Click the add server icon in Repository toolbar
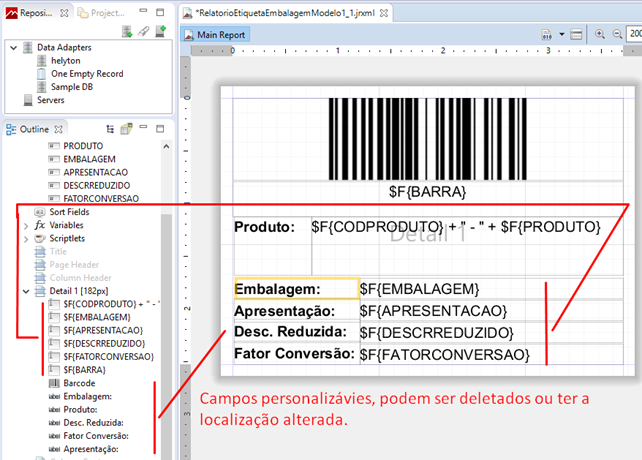This screenshot has height=460, width=642. [x=160, y=32]
